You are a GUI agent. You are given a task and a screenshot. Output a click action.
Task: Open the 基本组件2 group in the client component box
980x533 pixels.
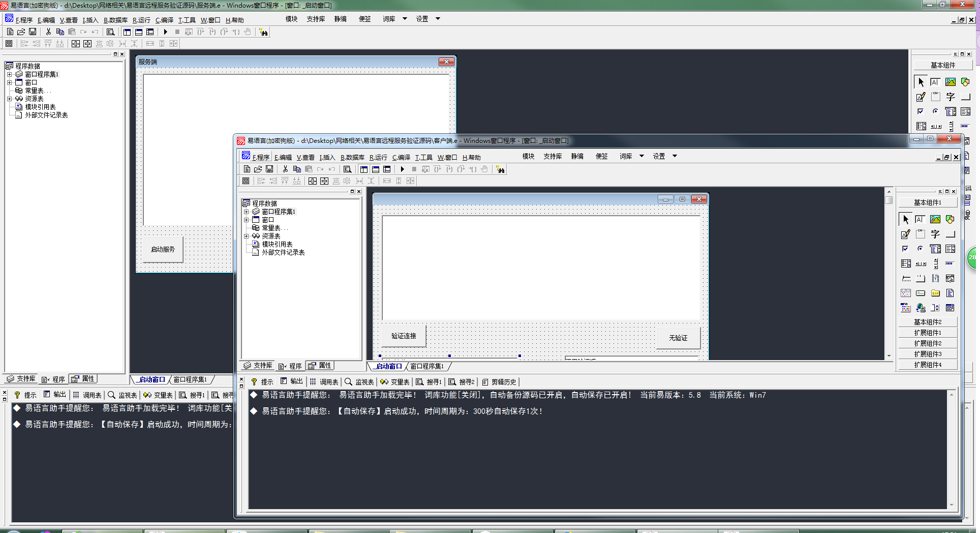click(x=928, y=322)
